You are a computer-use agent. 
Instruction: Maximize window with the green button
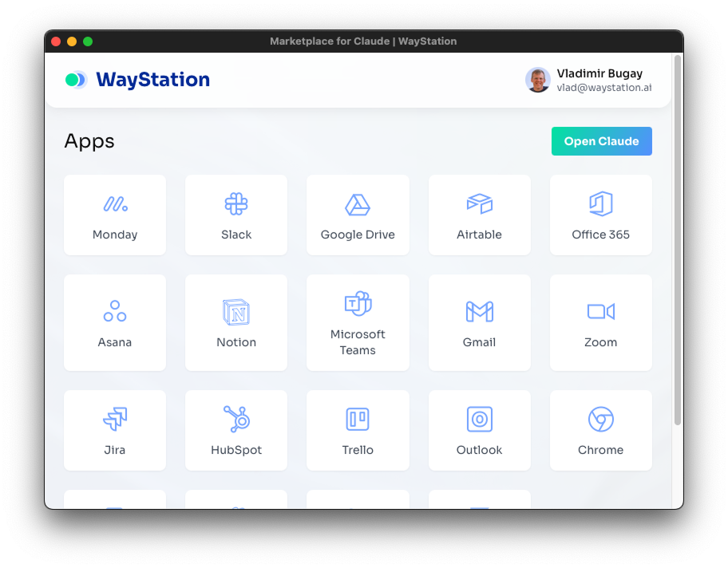point(88,41)
